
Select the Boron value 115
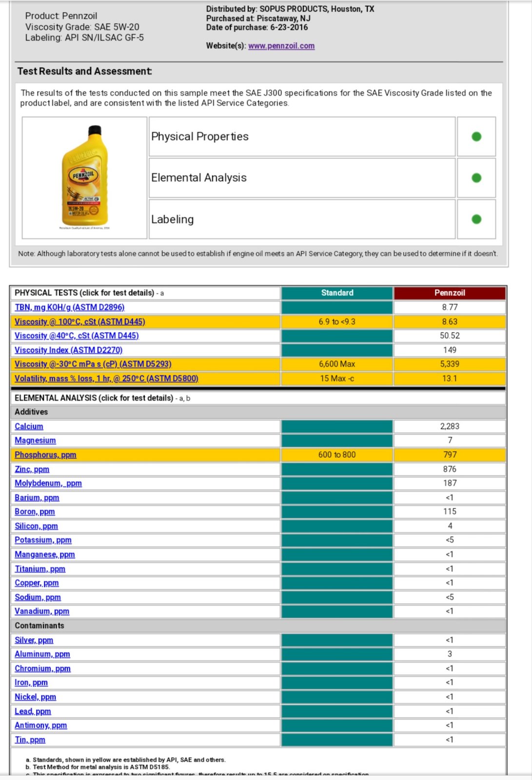(x=450, y=512)
